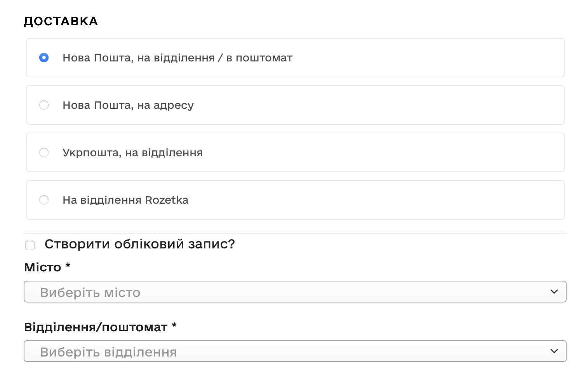Click the chevron arrow of Місто field
The width and height of the screenshot is (588, 388).
pyautogui.click(x=554, y=292)
